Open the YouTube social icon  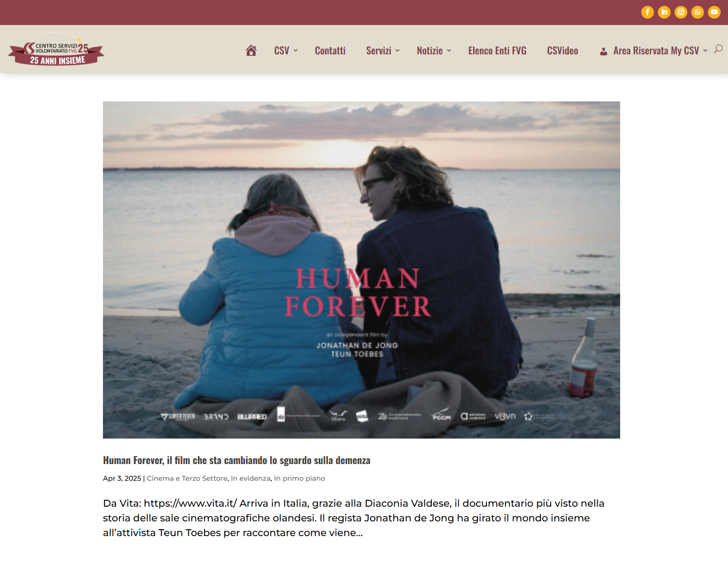point(714,12)
